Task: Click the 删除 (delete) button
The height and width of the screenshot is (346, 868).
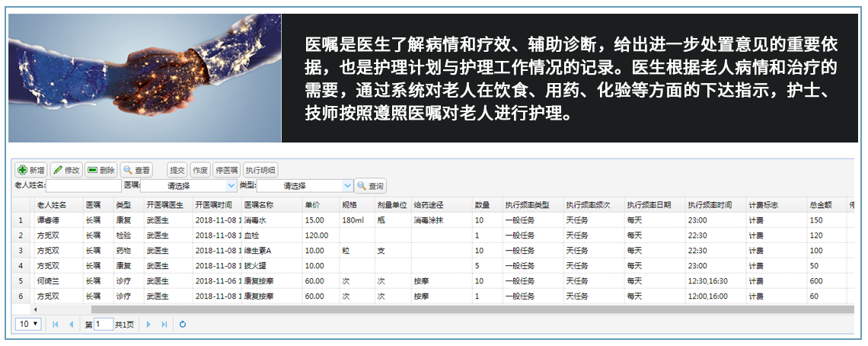Action: pos(101,170)
